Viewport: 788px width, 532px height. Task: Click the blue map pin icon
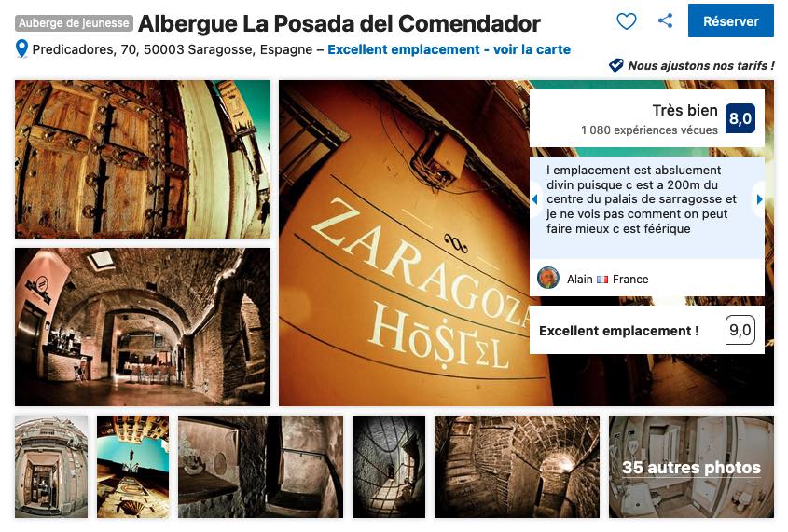pyautogui.click(x=21, y=48)
